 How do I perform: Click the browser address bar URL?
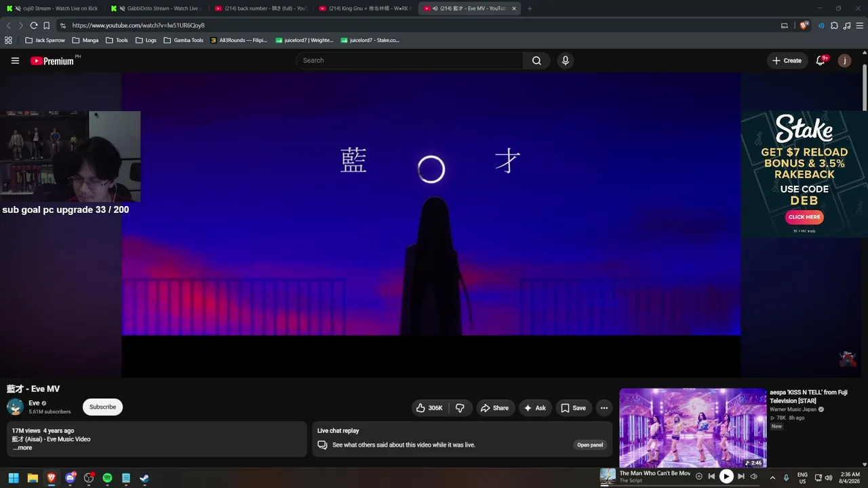(x=138, y=25)
